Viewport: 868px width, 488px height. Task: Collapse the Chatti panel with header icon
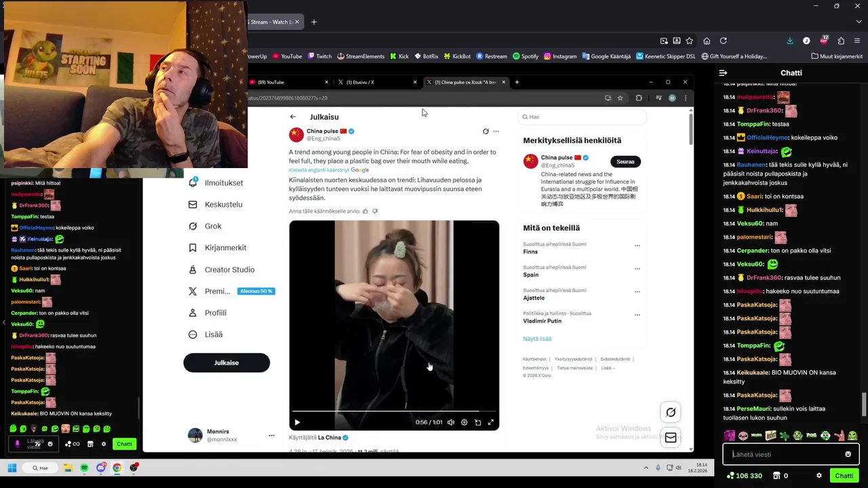(x=723, y=73)
